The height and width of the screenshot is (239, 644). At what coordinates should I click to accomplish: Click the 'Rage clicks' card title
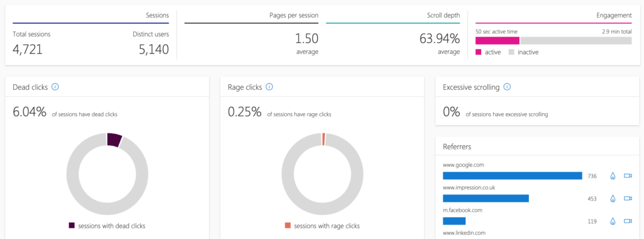click(x=245, y=87)
